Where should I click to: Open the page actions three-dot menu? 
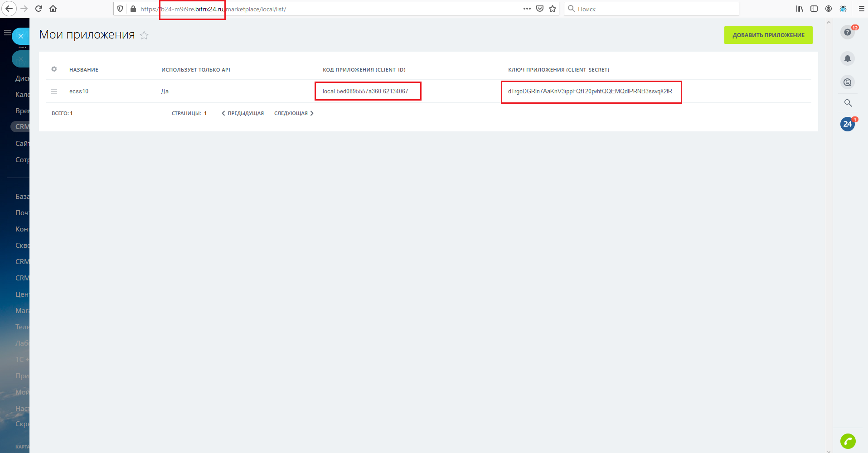point(527,9)
